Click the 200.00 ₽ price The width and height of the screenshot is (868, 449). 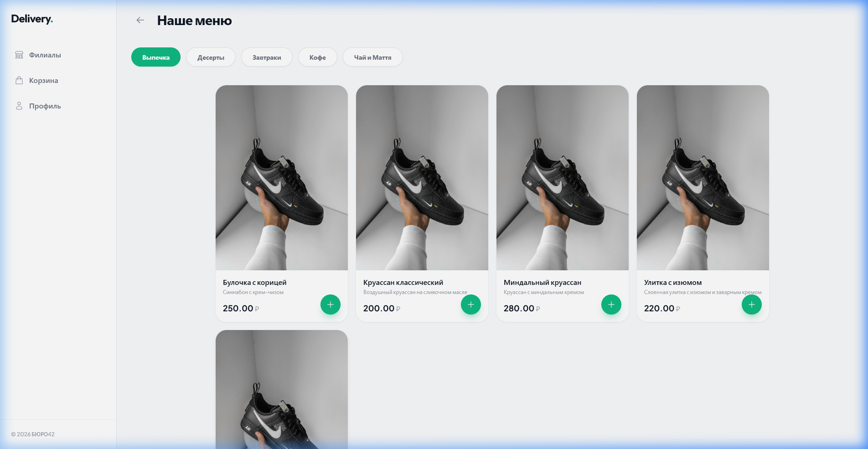[382, 309]
